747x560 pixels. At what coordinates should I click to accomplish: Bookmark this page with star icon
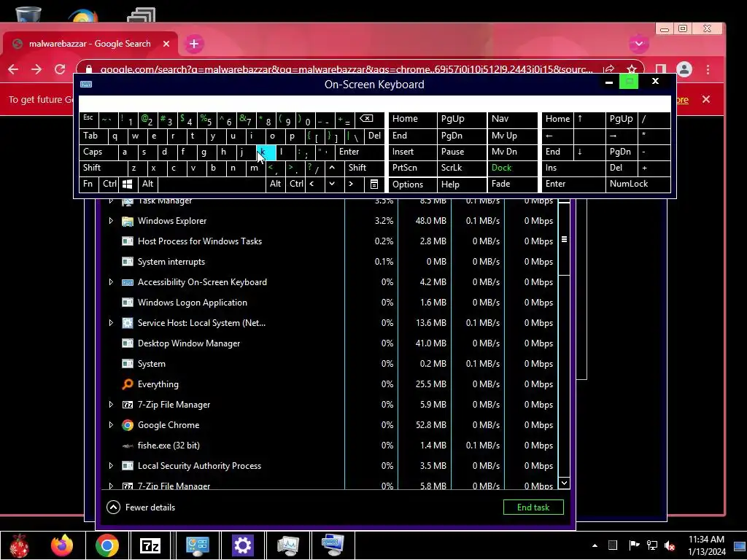(x=632, y=69)
